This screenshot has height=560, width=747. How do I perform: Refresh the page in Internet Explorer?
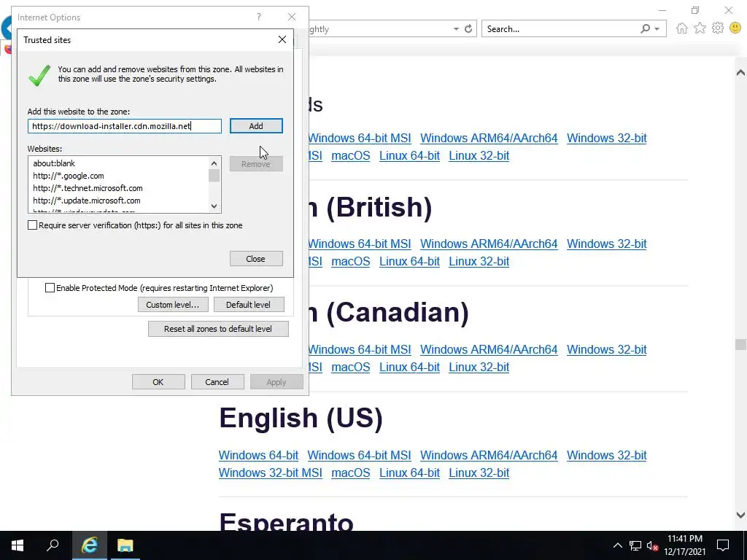468,29
